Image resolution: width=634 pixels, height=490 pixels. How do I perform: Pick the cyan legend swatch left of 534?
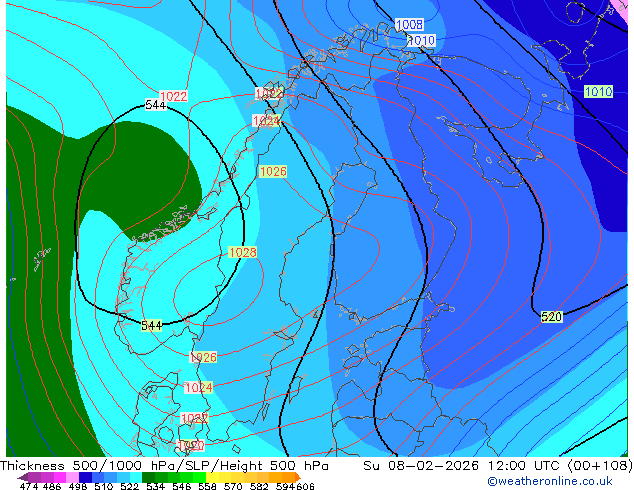tap(136, 477)
